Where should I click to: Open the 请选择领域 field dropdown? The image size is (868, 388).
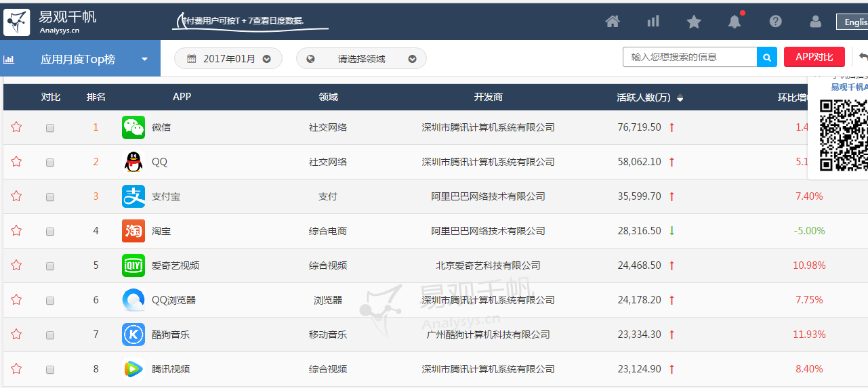pos(361,59)
